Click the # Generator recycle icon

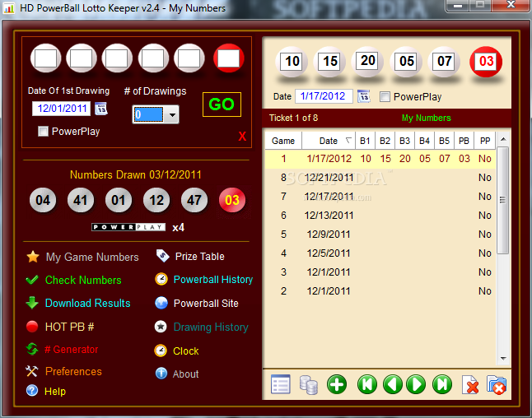coord(32,349)
